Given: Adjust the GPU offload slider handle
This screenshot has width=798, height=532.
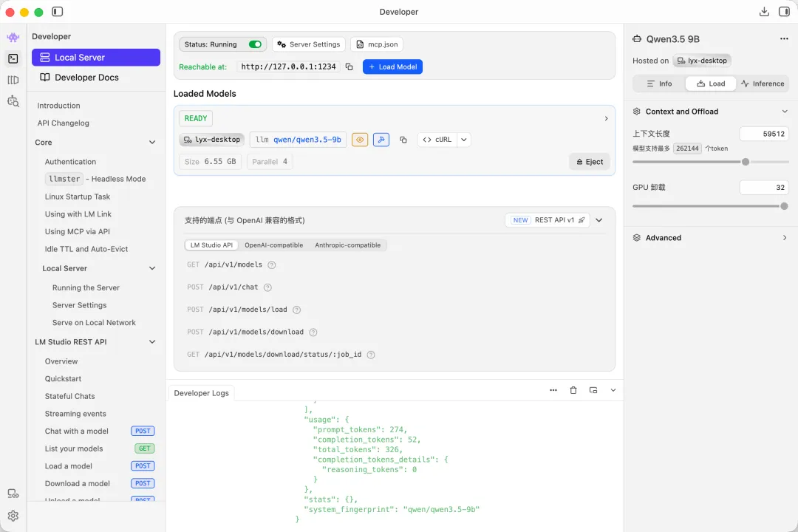Looking at the screenshot, I should [784, 206].
